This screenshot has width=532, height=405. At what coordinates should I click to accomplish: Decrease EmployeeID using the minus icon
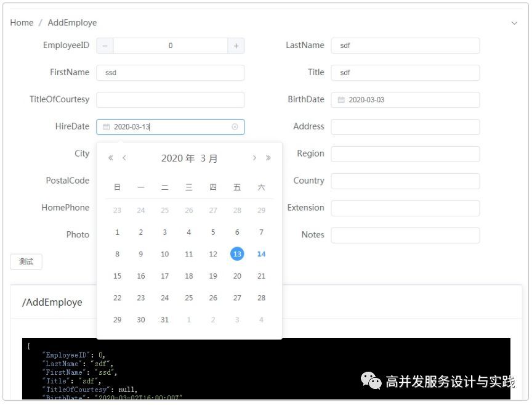(x=105, y=45)
